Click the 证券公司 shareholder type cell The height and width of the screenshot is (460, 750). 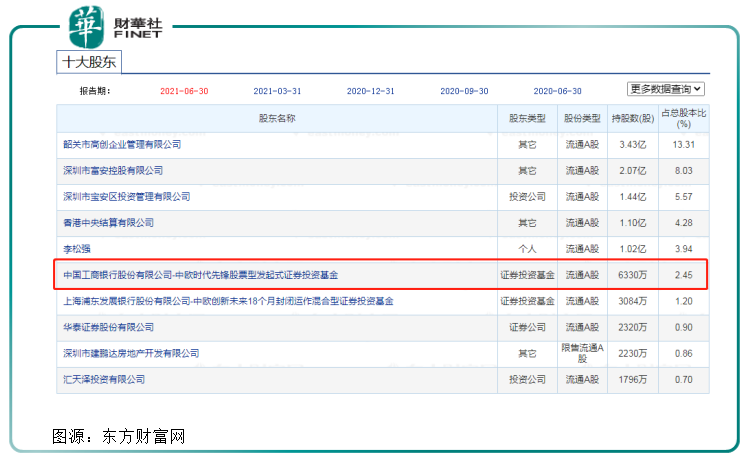pyautogui.click(x=527, y=327)
